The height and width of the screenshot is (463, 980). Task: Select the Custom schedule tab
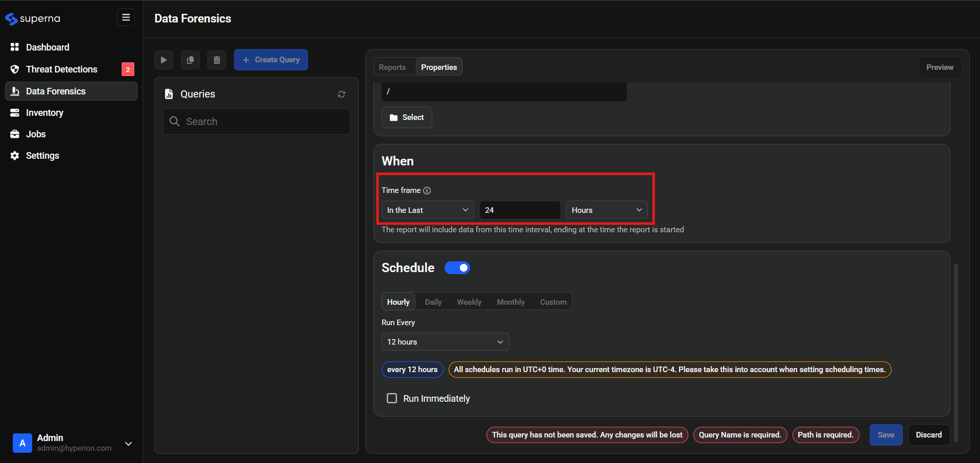pos(553,302)
